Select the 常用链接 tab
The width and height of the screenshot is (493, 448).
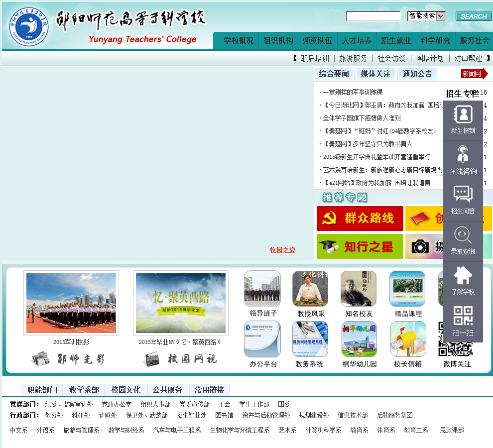[209, 390]
